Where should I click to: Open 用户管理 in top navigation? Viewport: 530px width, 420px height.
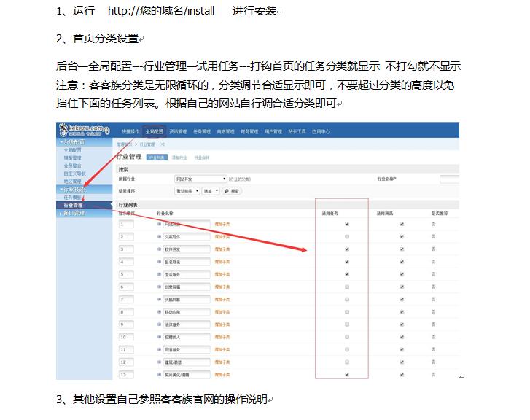click(x=273, y=131)
